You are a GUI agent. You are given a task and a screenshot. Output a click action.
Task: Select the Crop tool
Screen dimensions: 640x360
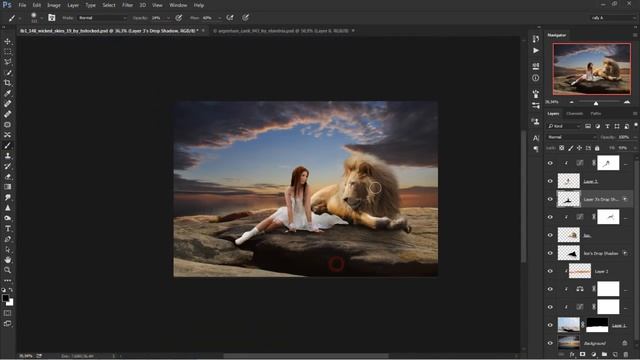pos(7,83)
